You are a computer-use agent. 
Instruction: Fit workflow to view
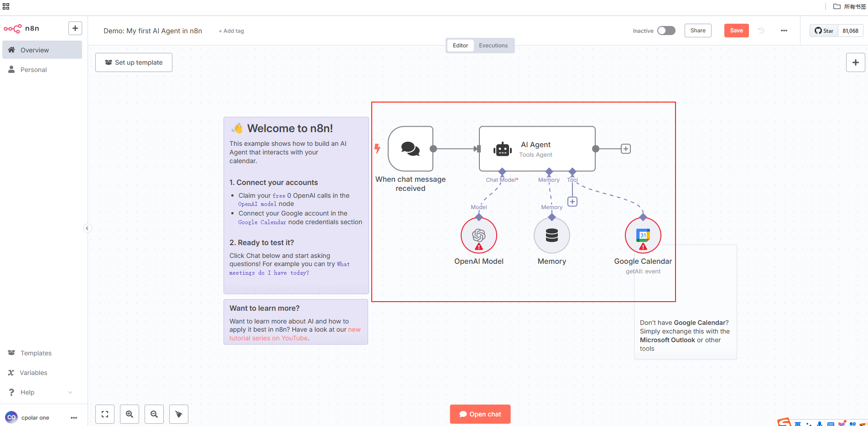105,414
